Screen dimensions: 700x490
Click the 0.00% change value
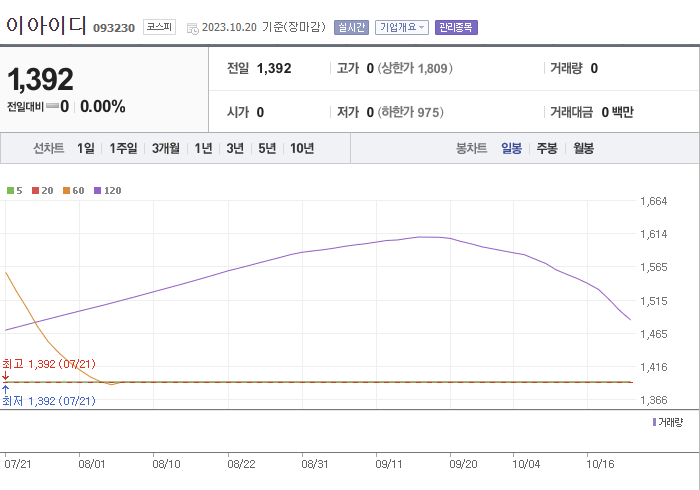103,107
